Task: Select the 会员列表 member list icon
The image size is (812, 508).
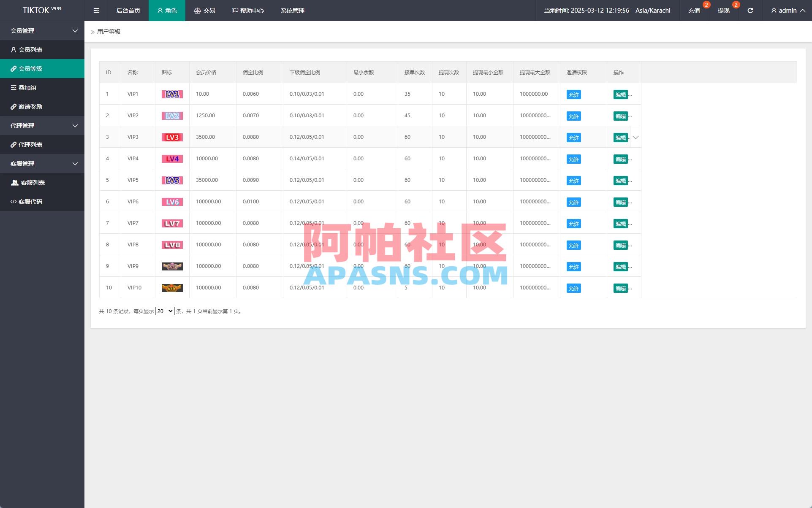Action: point(13,49)
